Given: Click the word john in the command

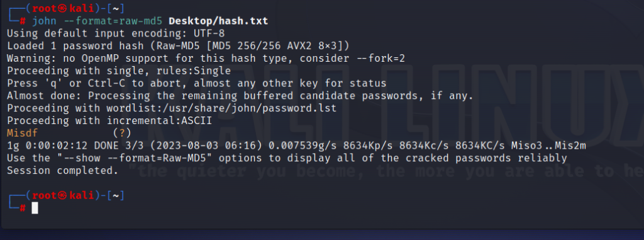Looking at the screenshot, I should [x=45, y=21].
